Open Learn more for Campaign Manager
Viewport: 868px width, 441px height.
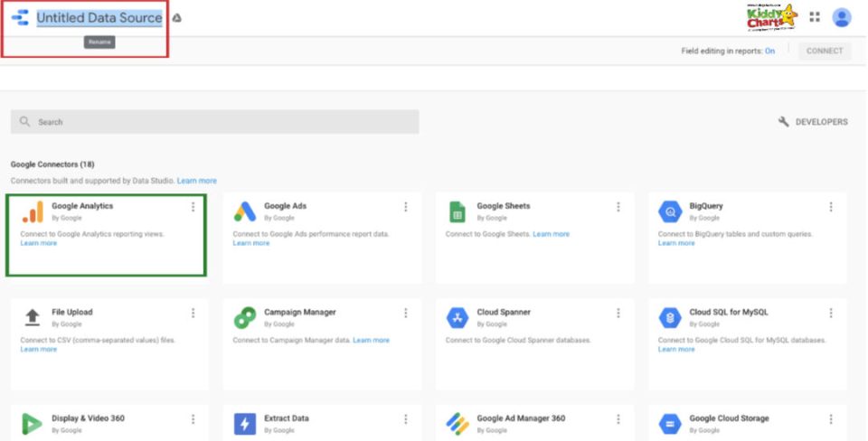372,341
